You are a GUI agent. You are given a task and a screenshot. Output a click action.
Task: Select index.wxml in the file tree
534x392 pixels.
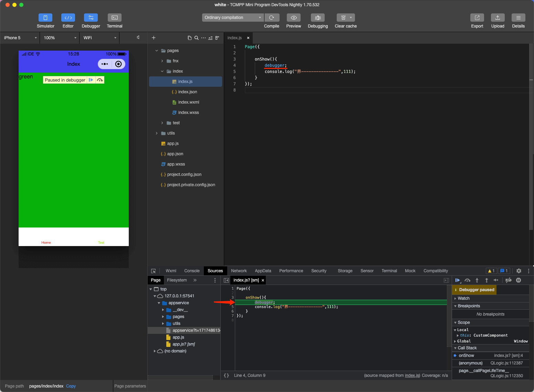point(188,102)
